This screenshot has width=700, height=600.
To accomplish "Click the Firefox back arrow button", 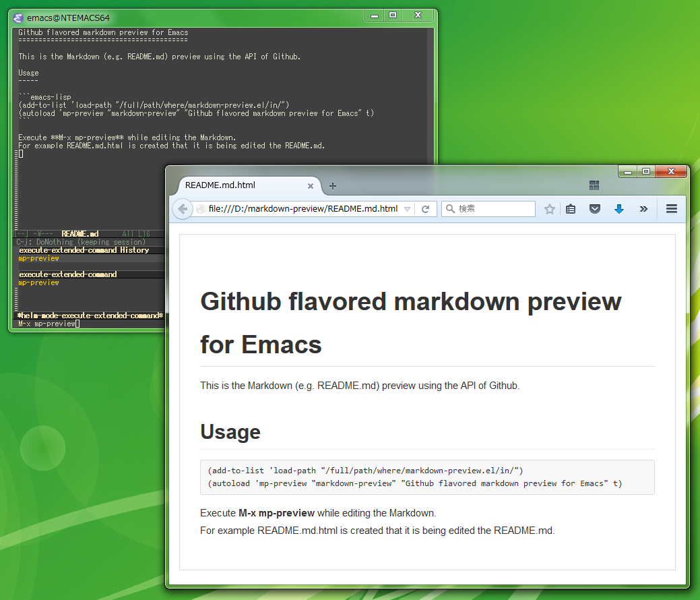I will point(183,208).
